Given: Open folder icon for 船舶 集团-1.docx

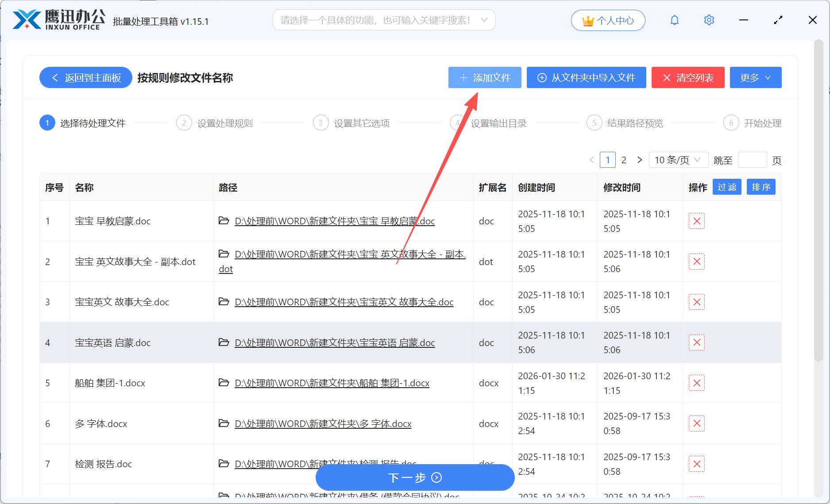Looking at the screenshot, I should [224, 382].
